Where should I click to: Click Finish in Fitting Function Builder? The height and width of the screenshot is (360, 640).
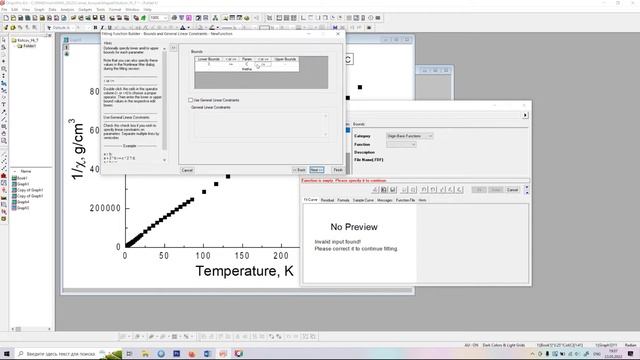pos(338,170)
